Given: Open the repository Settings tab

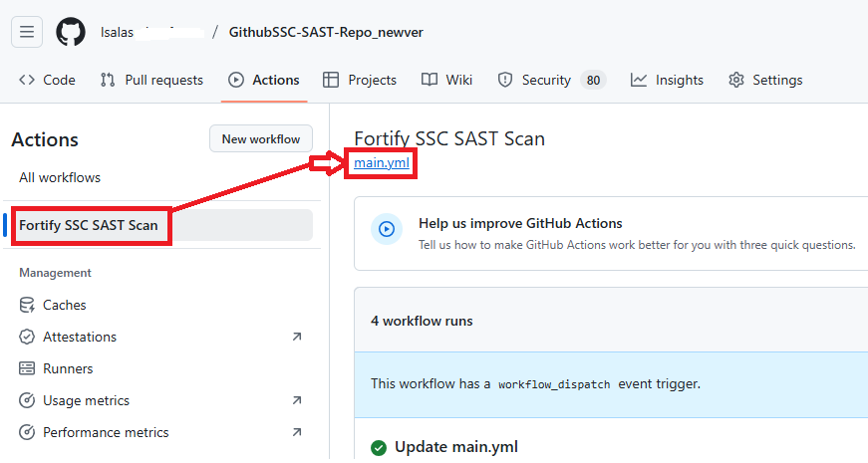Looking at the screenshot, I should click(765, 81).
